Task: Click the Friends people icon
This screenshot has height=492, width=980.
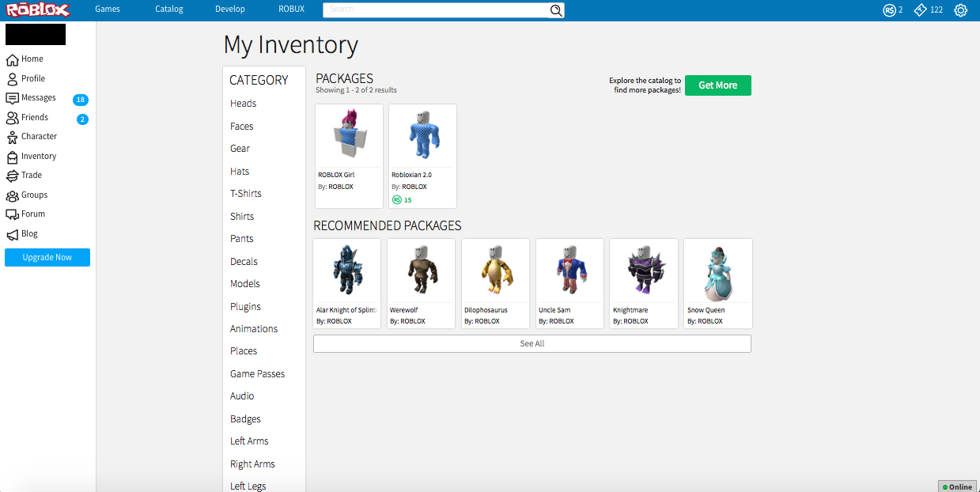Action: pyautogui.click(x=12, y=118)
